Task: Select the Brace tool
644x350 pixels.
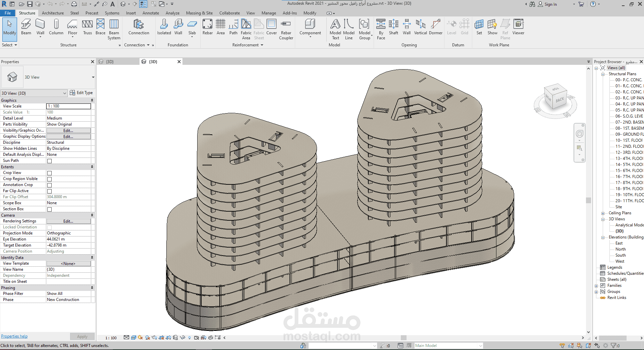Action: pyautogui.click(x=100, y=27)
